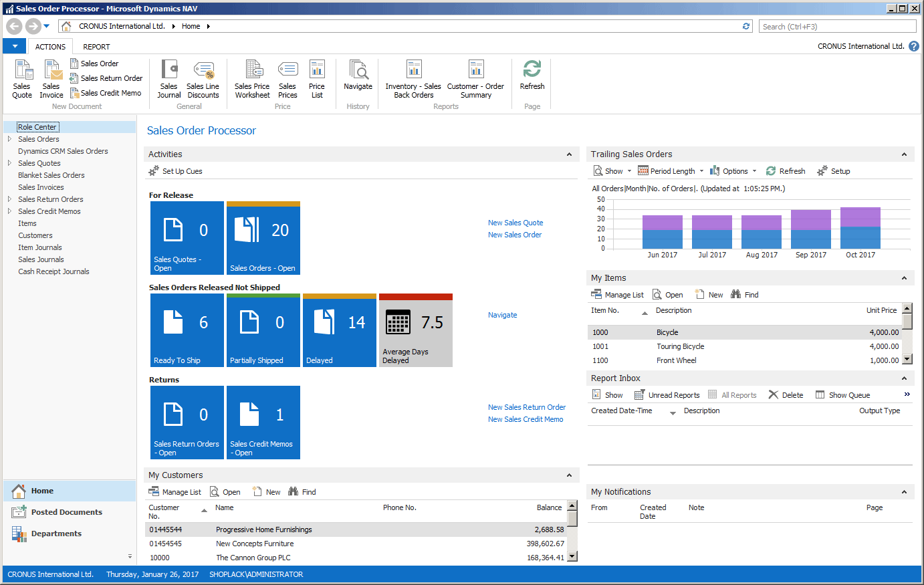The image size is (924, 585).
Task: Click the New Sales Order link
Action: coord(515,235)
